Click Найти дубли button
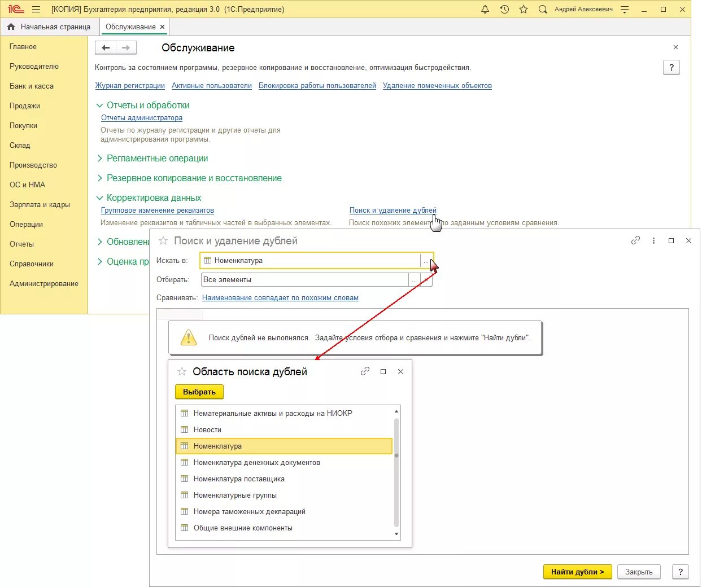 (578, 572)
